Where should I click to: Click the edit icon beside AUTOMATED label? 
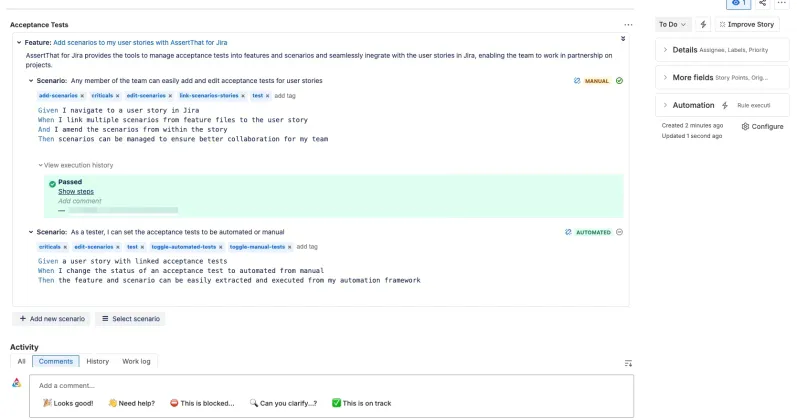(568, 232)
